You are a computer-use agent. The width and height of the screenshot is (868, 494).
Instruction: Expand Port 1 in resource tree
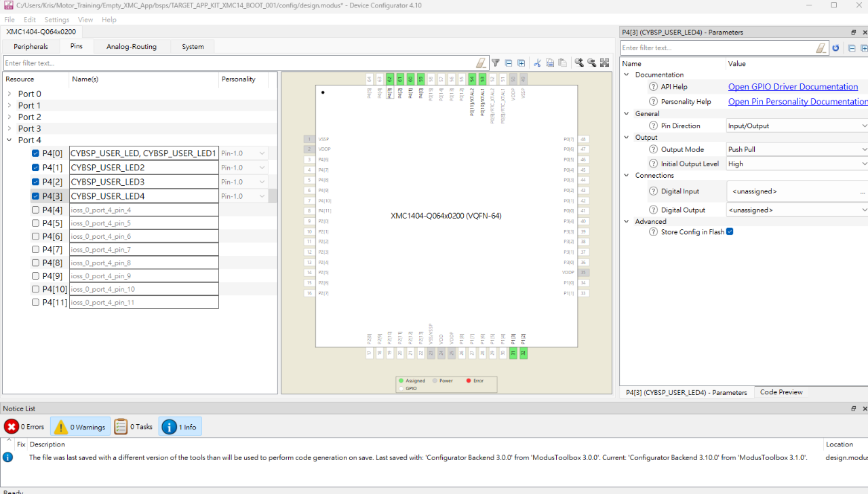pos(9,105)
